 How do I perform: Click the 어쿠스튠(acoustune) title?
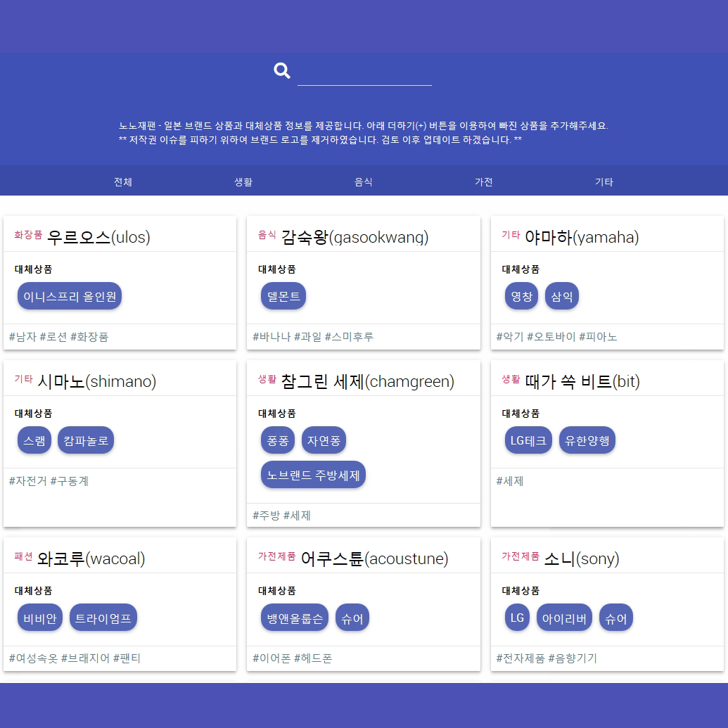pyautogui.click(x=374, y=558)
